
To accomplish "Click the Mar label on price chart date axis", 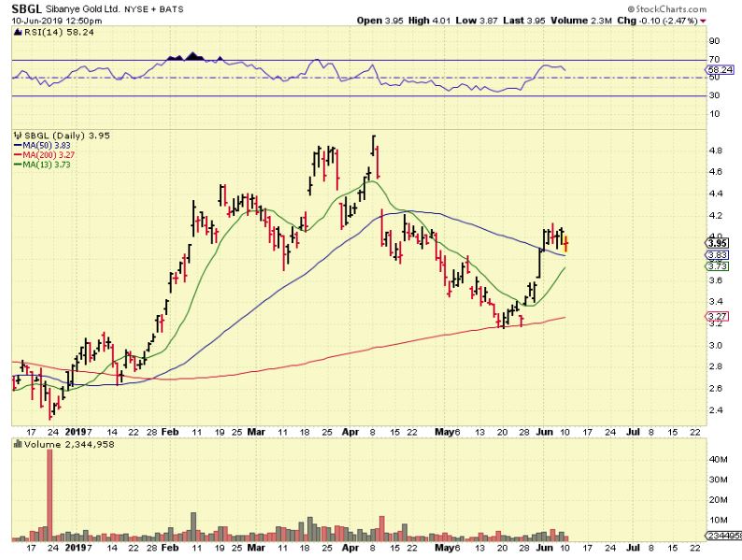I will (256, 432).
